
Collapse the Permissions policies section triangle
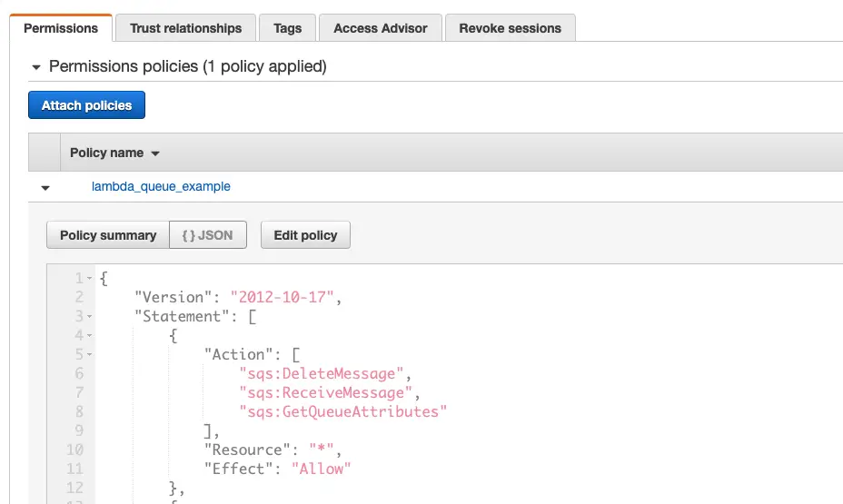[36, 67]
